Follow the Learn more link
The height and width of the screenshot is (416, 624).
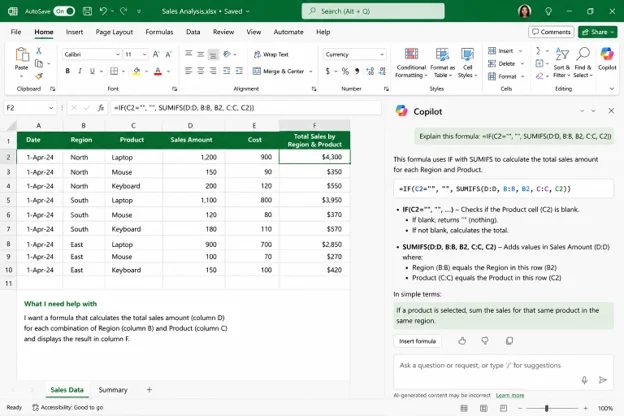510,395
